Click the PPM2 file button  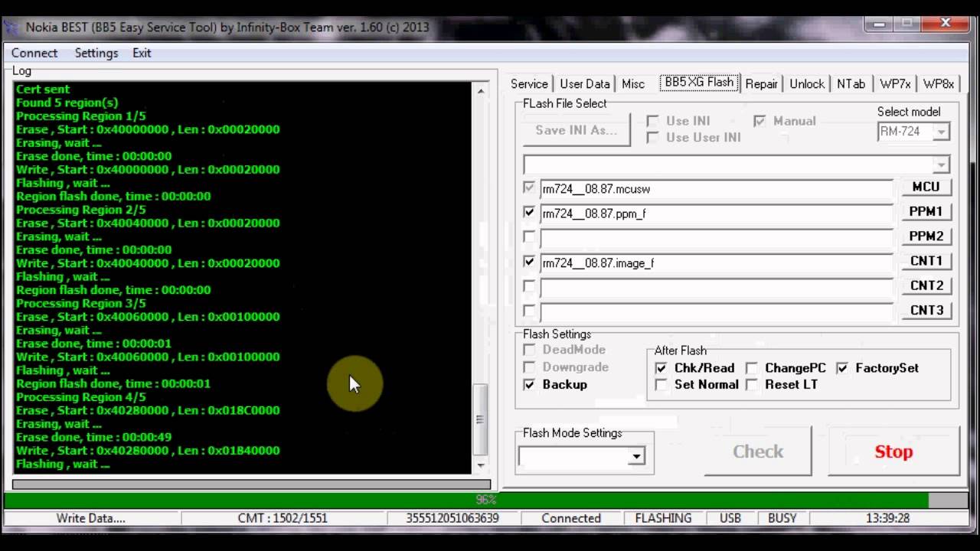tap(926, 236)
